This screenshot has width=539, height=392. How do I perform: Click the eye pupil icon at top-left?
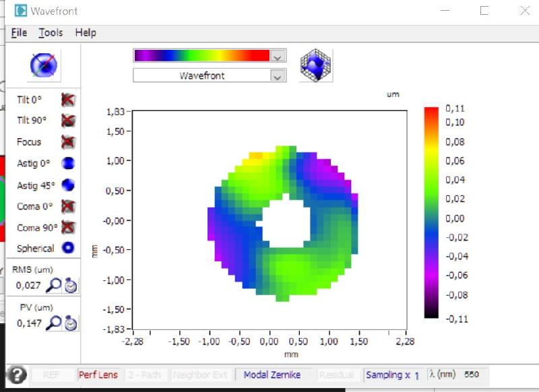point(44,65)
